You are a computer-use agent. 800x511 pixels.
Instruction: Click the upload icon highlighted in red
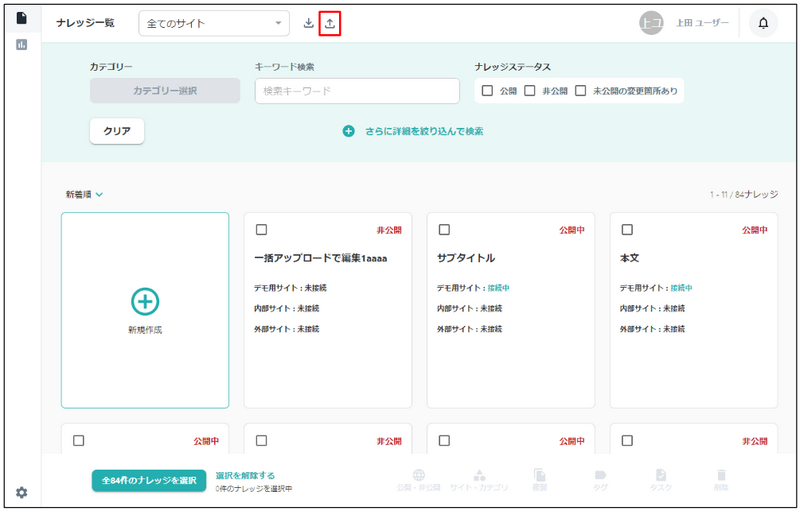click(x=330, y=23)
